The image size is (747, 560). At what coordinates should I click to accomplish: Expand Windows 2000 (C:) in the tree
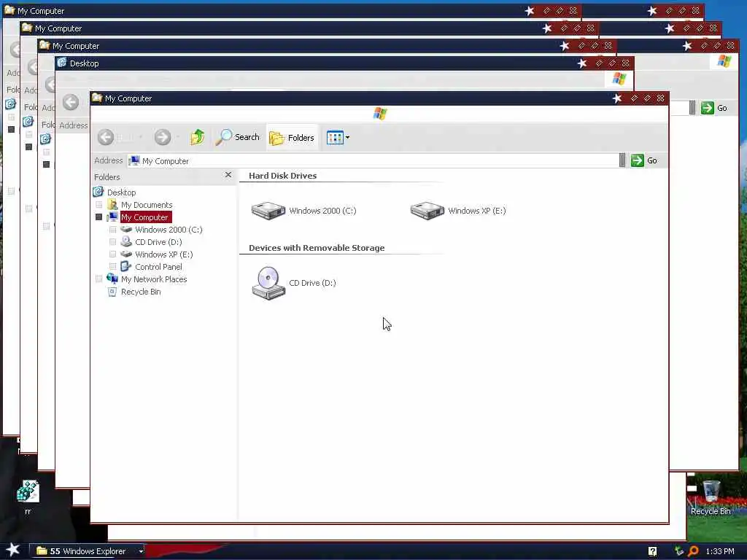[112, 230]
